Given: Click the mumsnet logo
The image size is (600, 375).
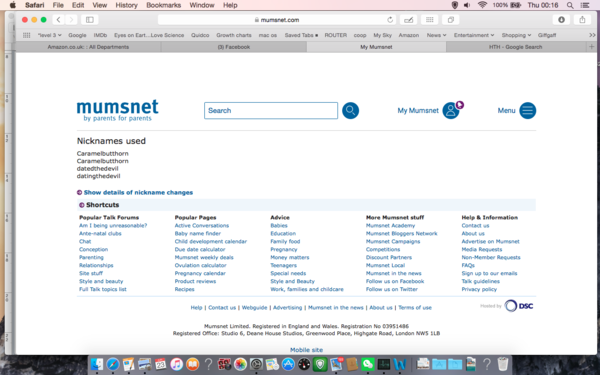Looking at the screenshot, I should pyautogui.click(x=117, y=110).
